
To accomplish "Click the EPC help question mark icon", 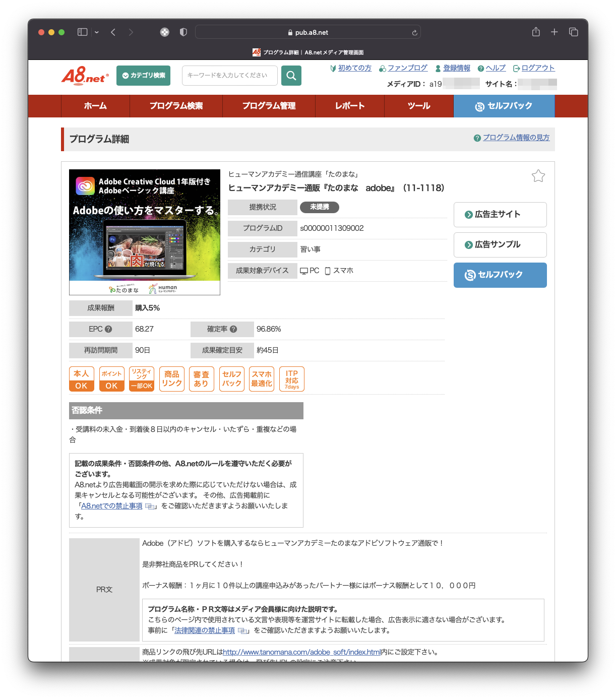I will (108, 329).
